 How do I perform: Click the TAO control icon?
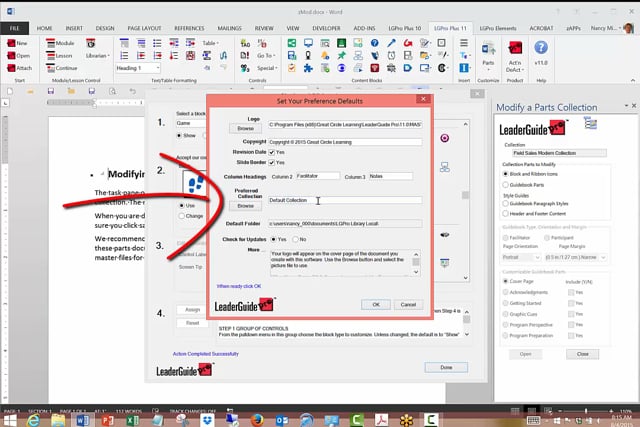tap(245, 43)
